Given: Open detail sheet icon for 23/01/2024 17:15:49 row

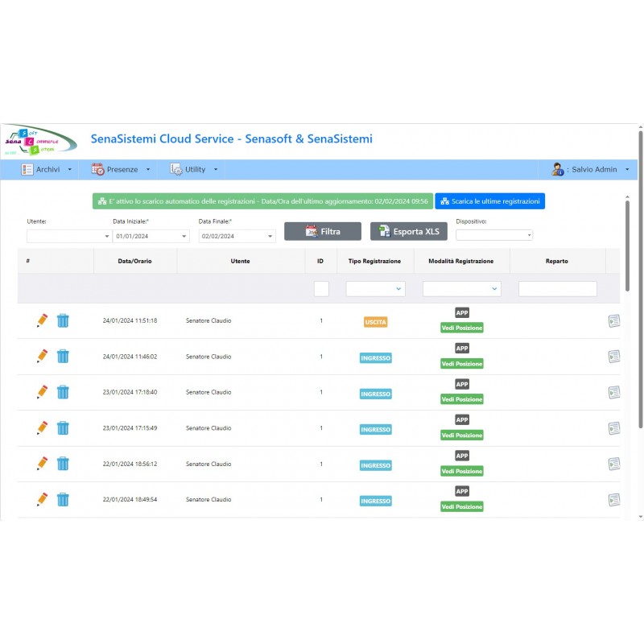Looking at the screenshot, I should pos(614,428).
